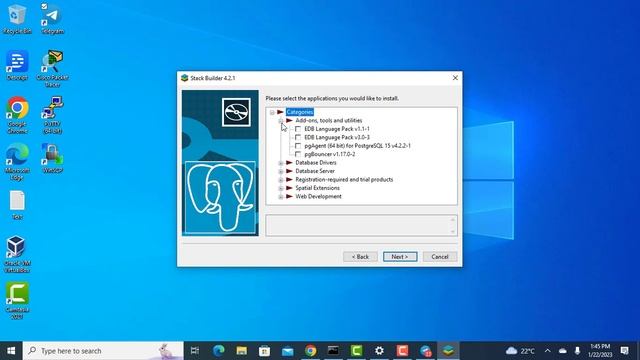Open the green Camtasia taskbar icon
The height and width of the screenshot is (360, 640).
tap(356, 351)
